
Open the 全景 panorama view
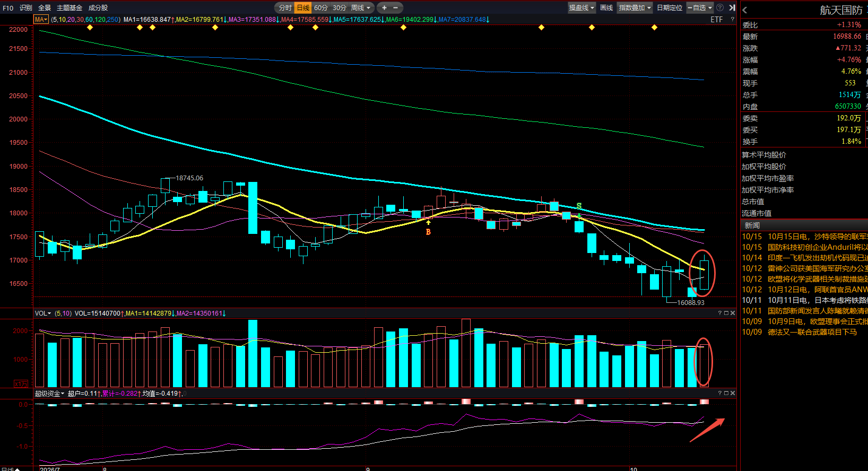tap(45, 7)
